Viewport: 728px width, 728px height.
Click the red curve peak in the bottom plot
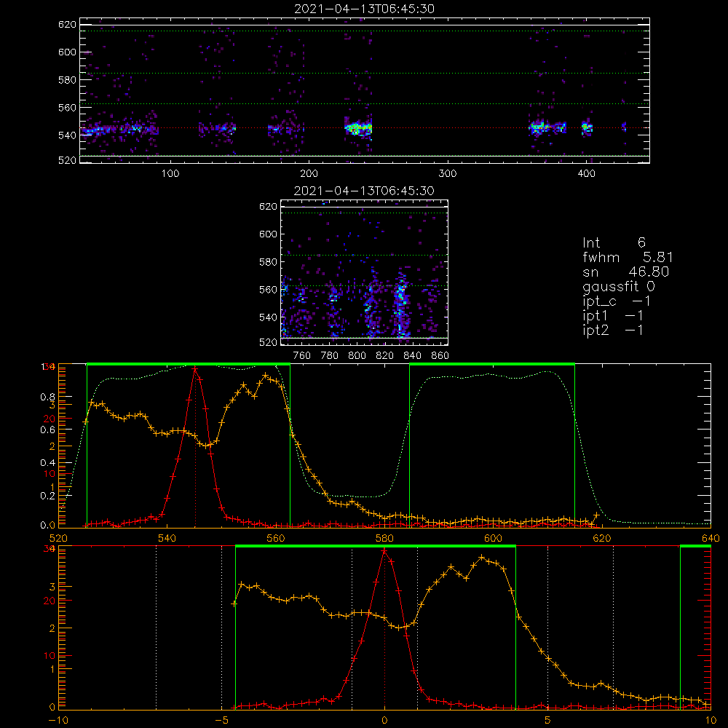(x=384, y=551)
